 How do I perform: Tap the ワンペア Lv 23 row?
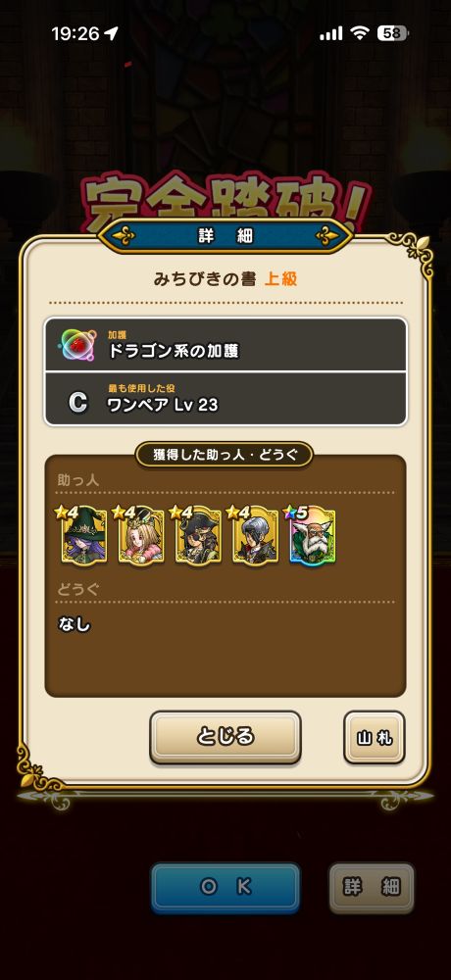coord(225,399)
